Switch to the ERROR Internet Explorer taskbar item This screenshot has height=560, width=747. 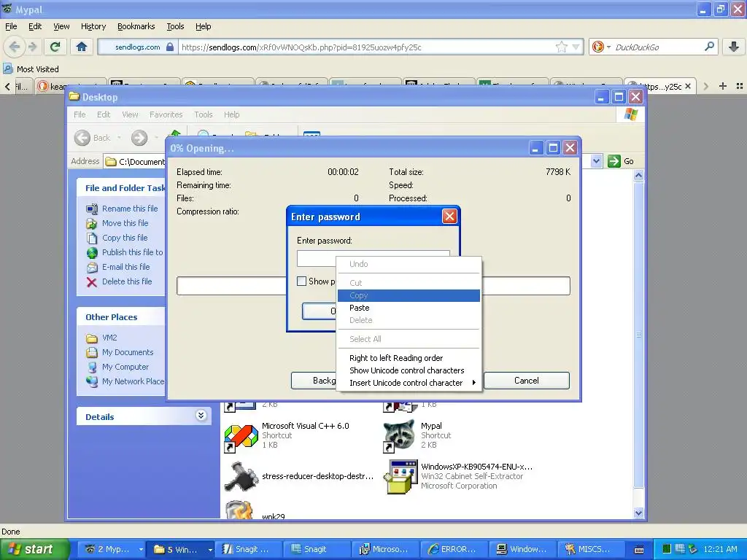[452, 549]
